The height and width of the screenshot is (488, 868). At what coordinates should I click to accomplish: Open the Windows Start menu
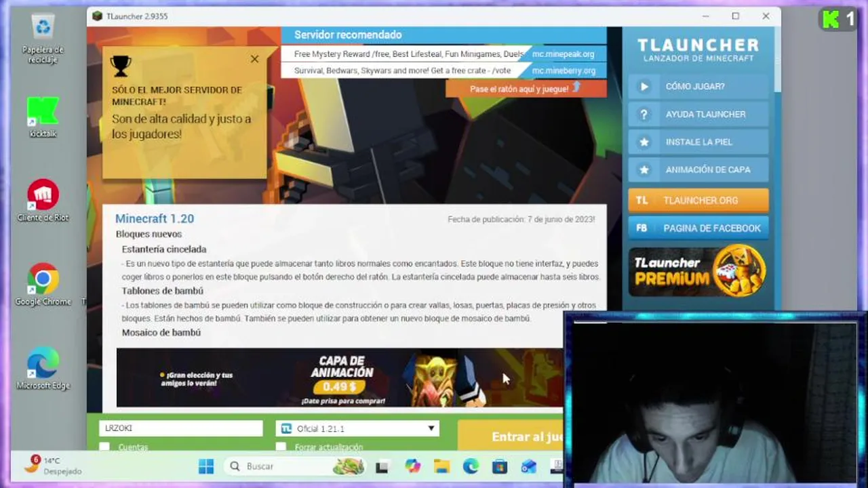[x=206, y=466]
